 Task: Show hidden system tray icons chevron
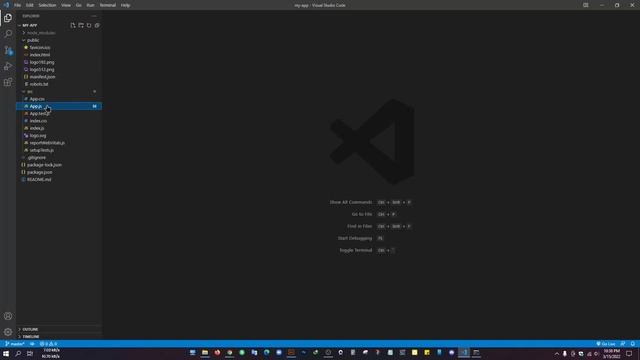(x=556, y=353)
